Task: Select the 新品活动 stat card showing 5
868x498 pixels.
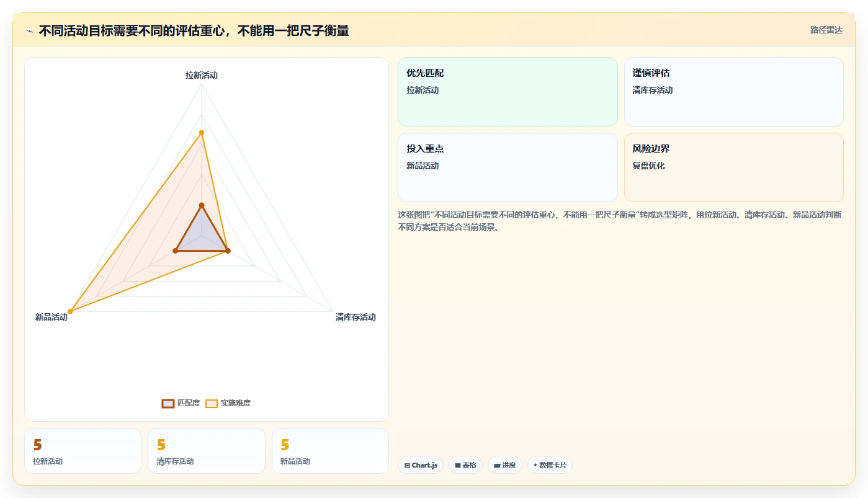Action: (x=330, y=451)
